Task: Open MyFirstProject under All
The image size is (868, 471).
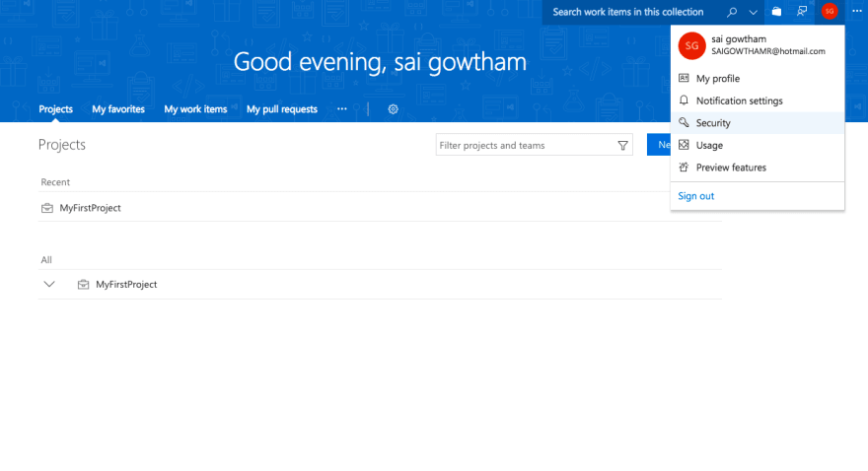Action: point(126,284)
